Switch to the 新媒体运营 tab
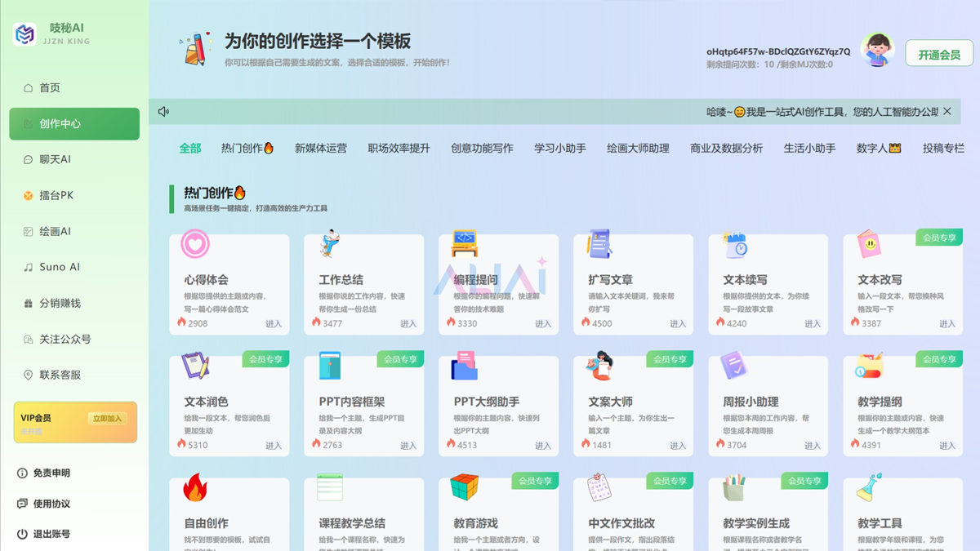The height and width of the screenshot is (551, 980). pos(320,149)
